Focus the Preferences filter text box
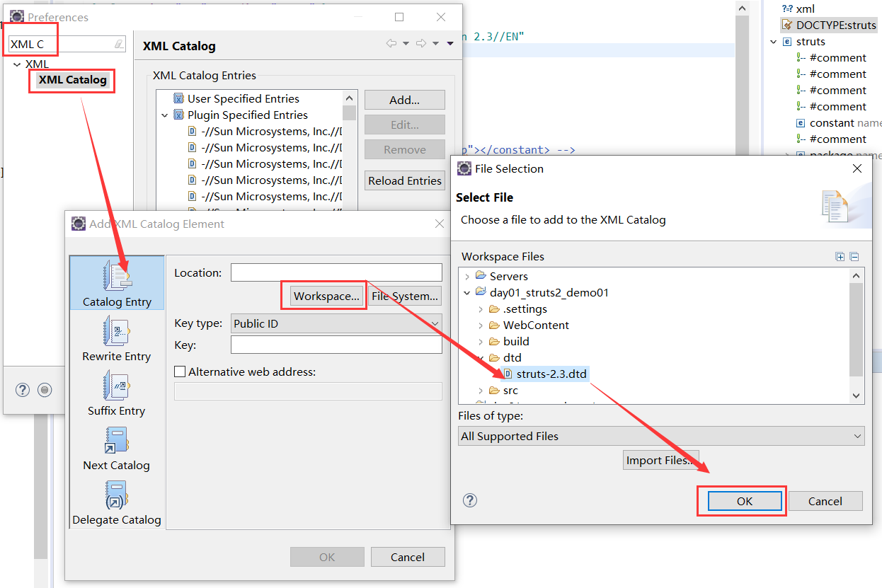 point(67,44)
